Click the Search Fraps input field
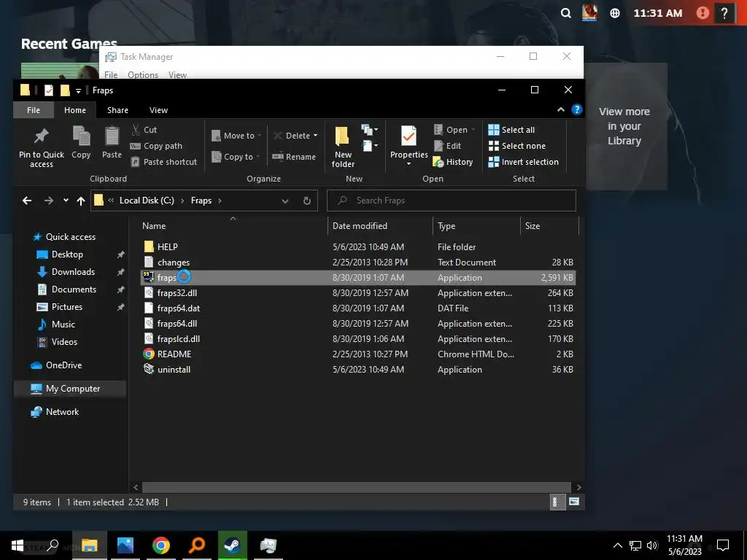The height and width of the screenshot is (560, 747). tap(451, 201)
